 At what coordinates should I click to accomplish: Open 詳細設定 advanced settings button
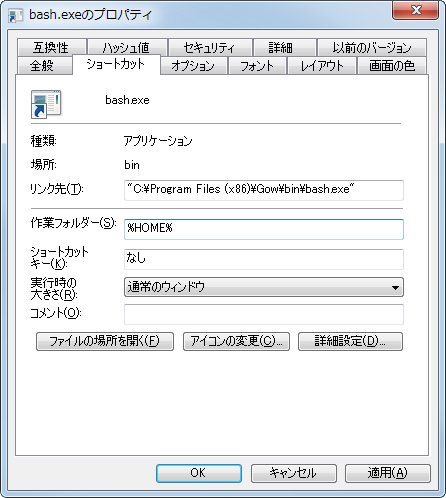coord(350,341)
